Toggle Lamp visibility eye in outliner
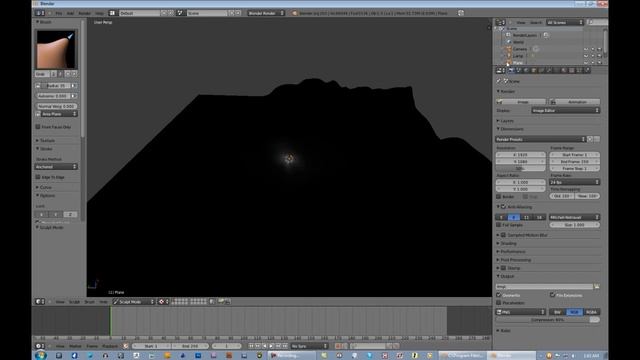640x360 pixels. (x=586, y=56)
